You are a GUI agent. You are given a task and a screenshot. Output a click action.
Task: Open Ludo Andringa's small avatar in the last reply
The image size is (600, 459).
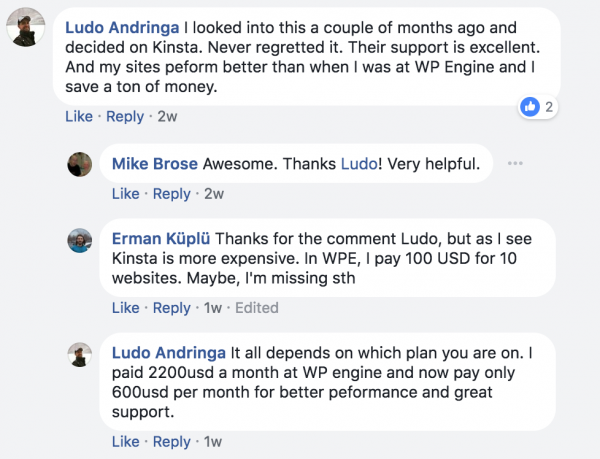(80, 355)
